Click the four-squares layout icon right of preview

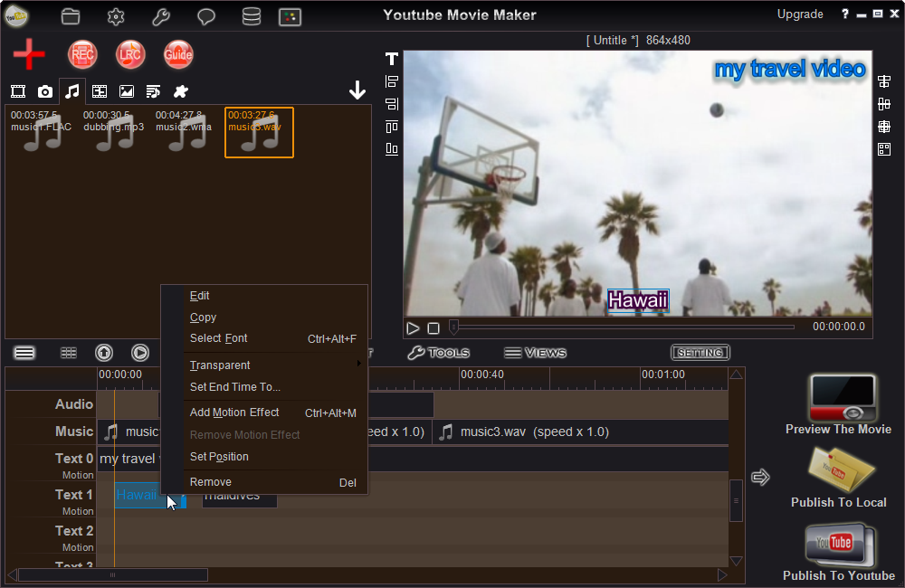coord(884,149)
